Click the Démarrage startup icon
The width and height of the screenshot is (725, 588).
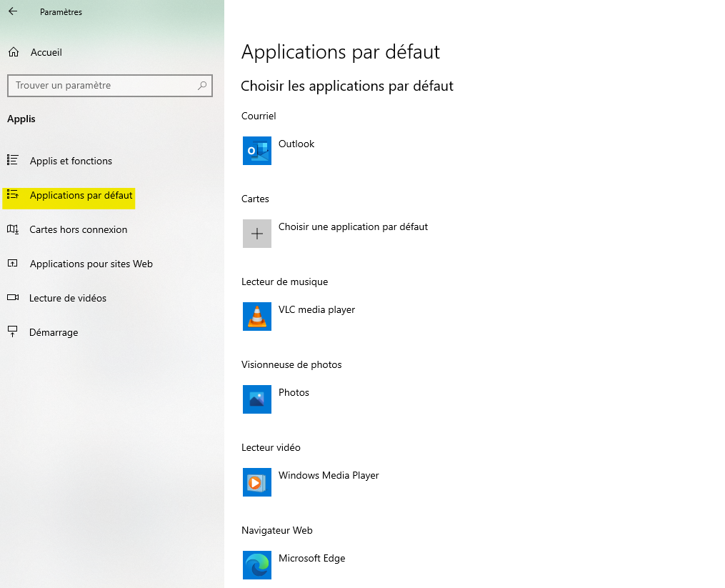tap(12, 332)
